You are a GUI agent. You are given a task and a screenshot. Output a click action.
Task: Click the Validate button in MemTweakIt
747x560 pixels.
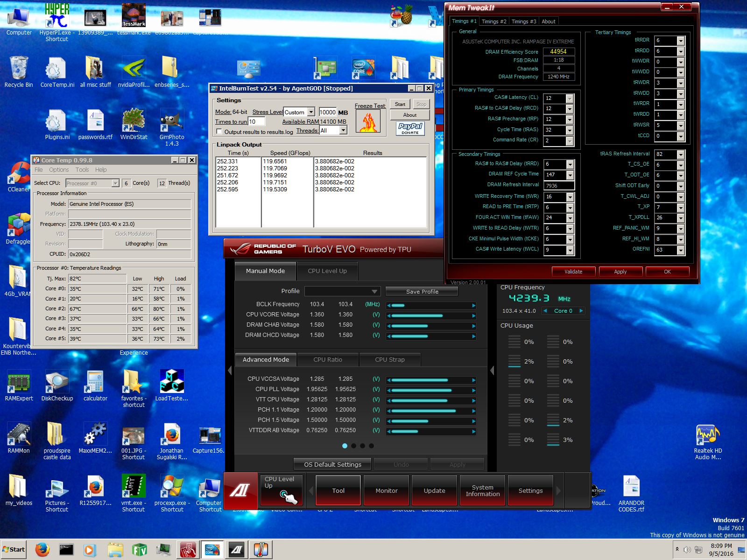573,272
